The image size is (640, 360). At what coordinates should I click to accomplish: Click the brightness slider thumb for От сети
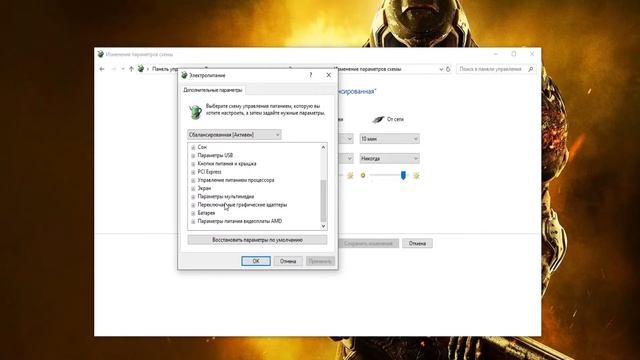click(403, 175)
